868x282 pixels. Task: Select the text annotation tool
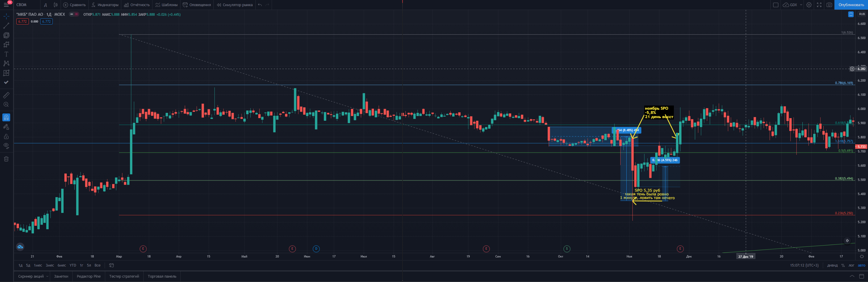pyautogui.click(x=6, y=54)
